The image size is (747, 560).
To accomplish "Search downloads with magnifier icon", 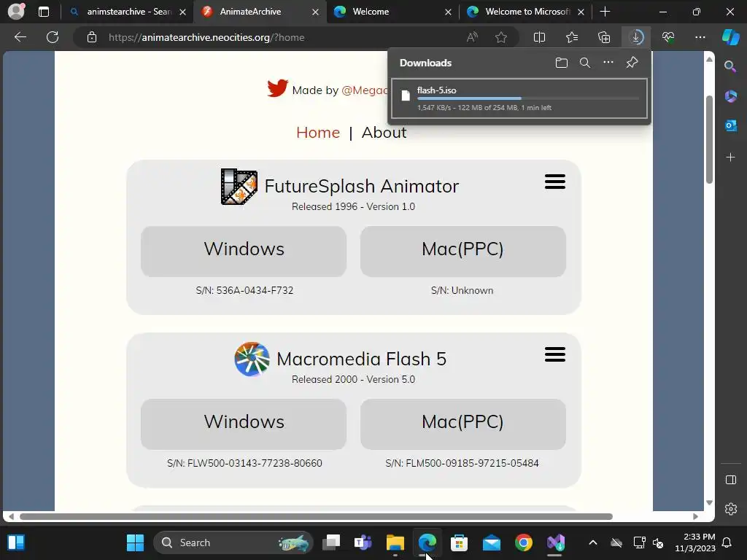I will pyautogui.click(x=585, y=63).
